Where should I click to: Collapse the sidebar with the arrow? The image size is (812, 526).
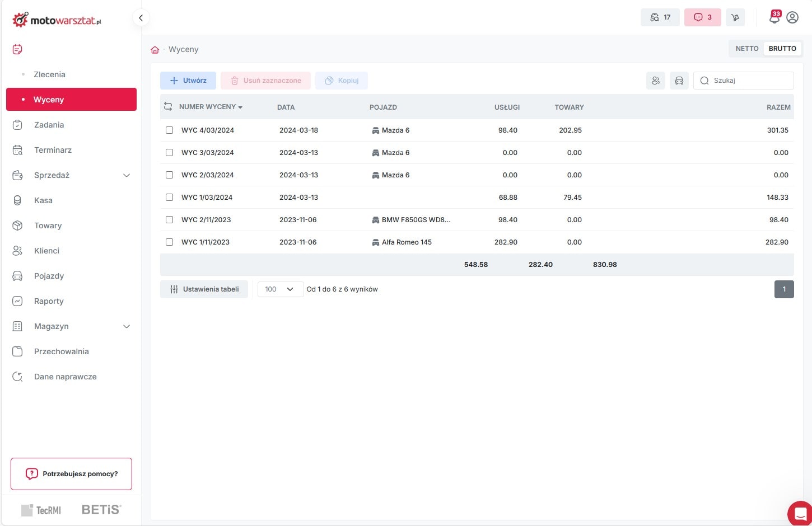(141, 18)
